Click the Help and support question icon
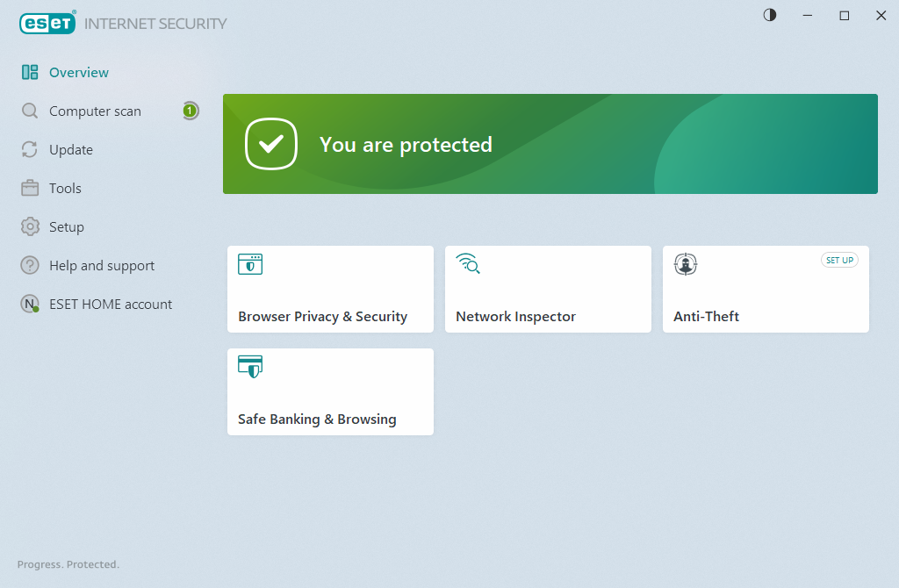 coord(30,266)
